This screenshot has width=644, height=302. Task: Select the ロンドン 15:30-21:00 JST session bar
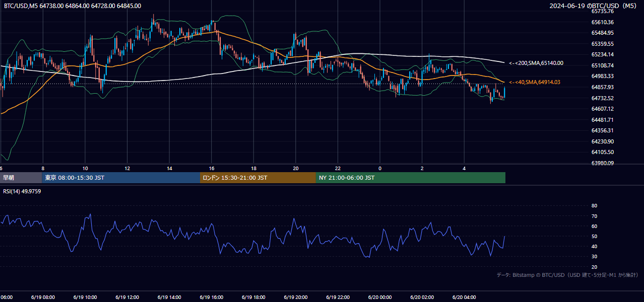[x=258, y=178]
